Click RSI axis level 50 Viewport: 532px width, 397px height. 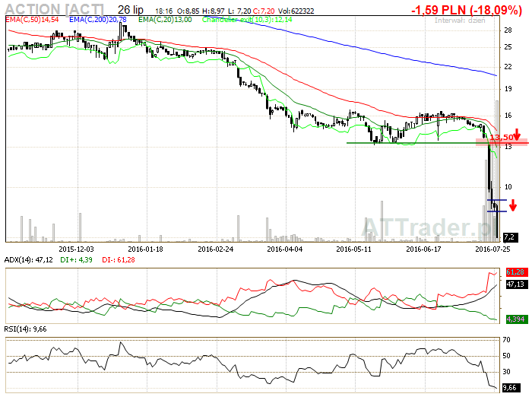507,356
